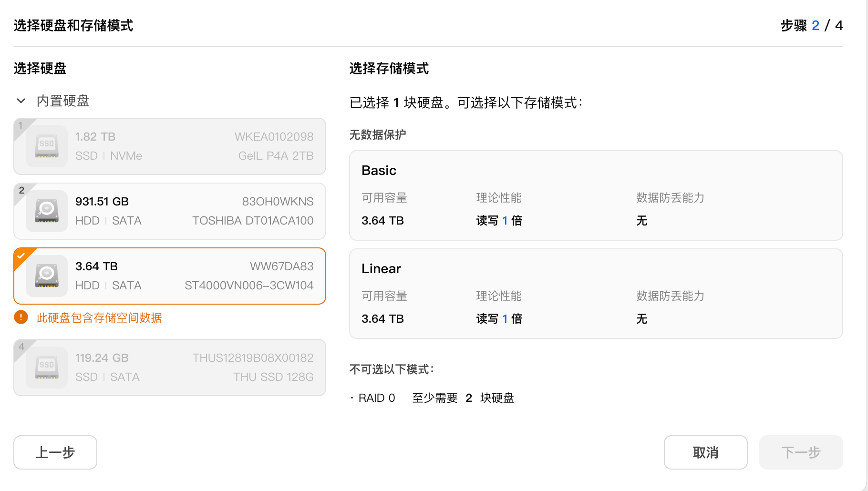Click the 选择存储模式 heading
The width and height of the screenshot is (868, 491).
pos(389,69)
